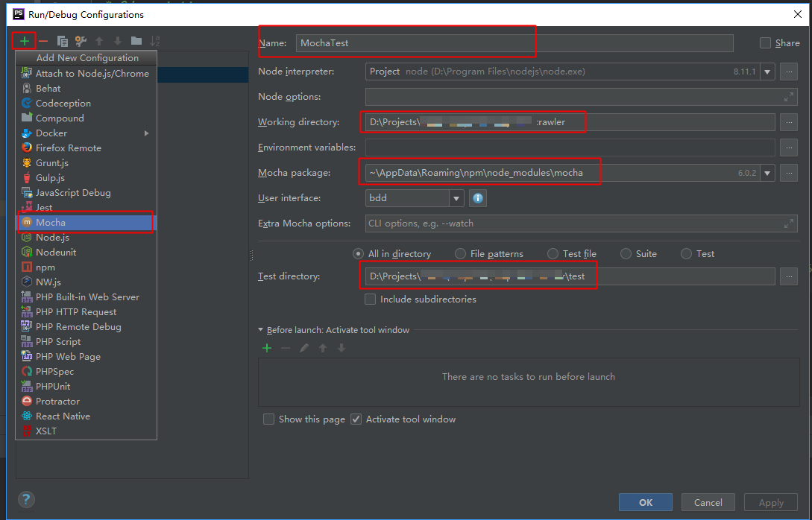Screen dimensions: 812x520
Task: Open Edit Defaults wrench icon
Action: 81,41
